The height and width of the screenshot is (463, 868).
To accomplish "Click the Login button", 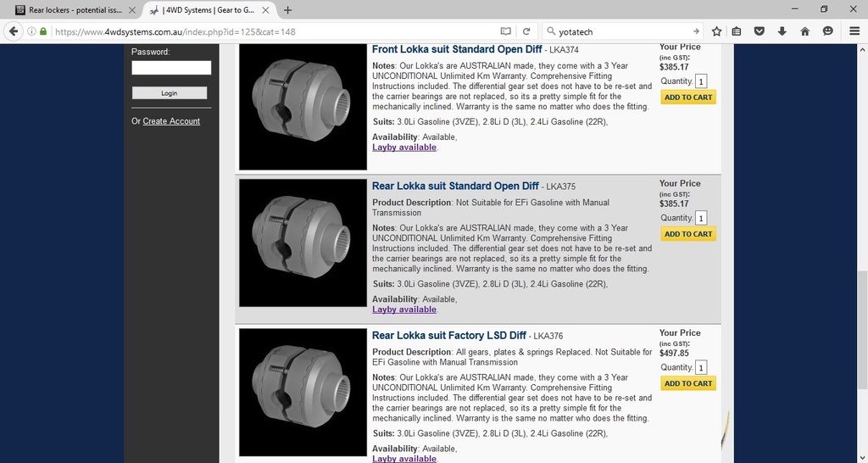I will [170, 93].
